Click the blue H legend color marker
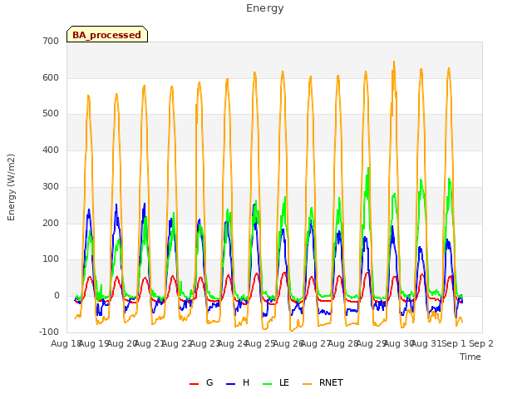 click(231, 384)
